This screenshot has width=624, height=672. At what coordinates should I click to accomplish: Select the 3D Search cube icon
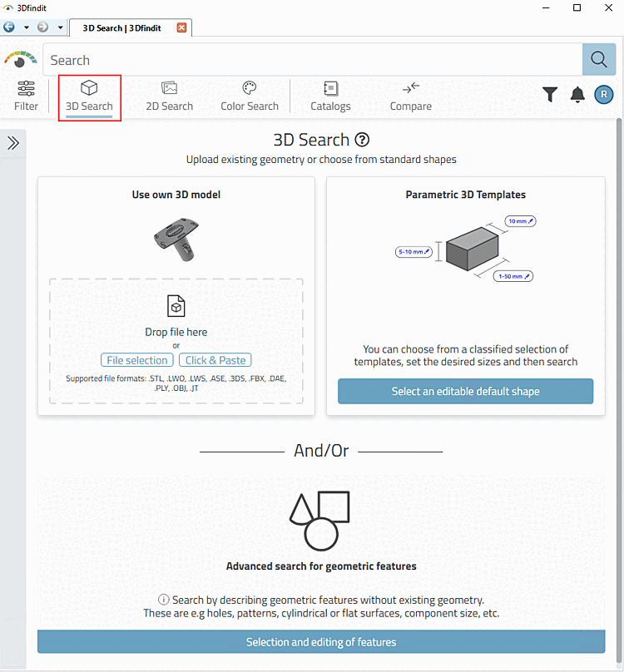(x=89, y=88)
